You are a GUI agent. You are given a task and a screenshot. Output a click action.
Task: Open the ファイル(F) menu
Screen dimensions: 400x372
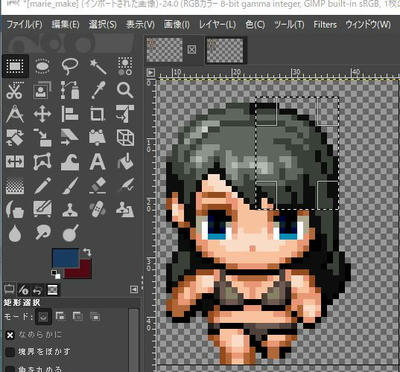click(25, 24)
